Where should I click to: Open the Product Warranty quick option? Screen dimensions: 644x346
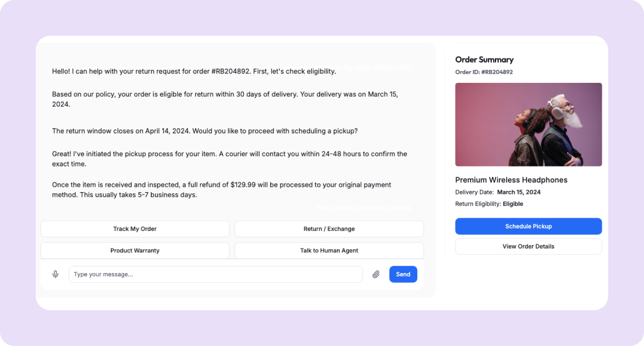click(135, 251)
